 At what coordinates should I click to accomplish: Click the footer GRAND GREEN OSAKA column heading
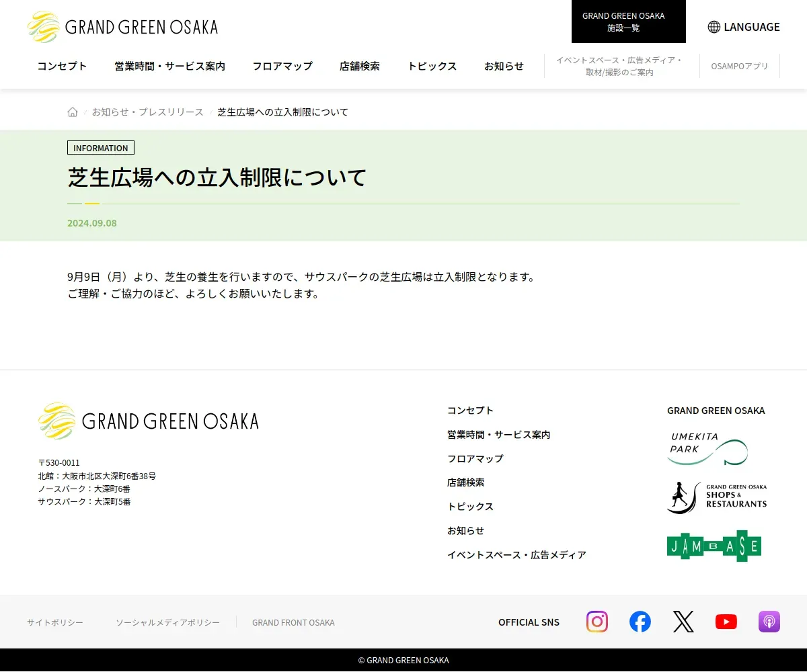click(x=716, y=410)
